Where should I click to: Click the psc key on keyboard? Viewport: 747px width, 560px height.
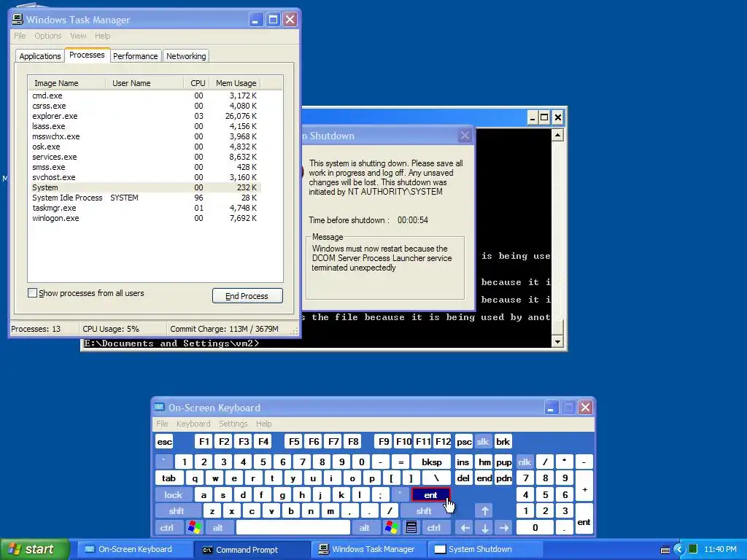coord(464,441)
